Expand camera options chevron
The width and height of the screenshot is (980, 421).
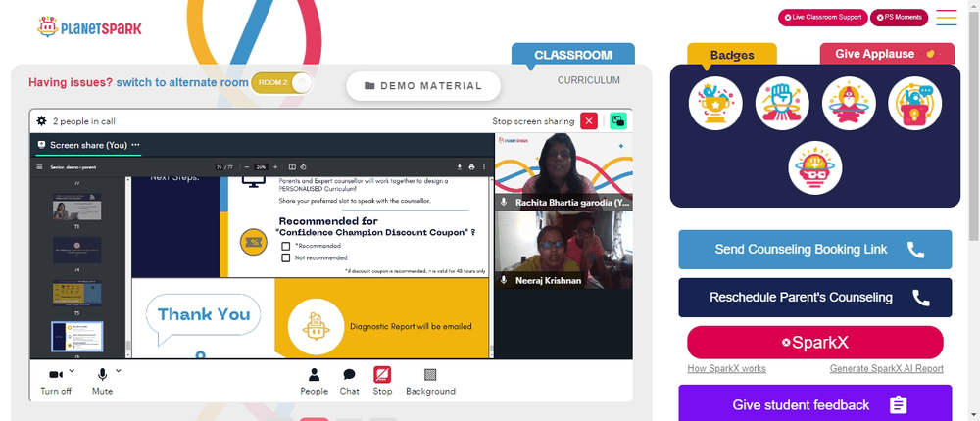[72, 371]
